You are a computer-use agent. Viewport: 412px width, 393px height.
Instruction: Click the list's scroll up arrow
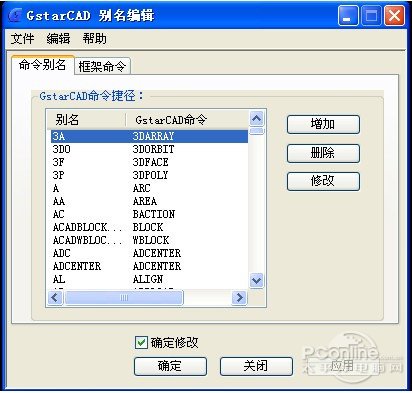coord(256,118)
